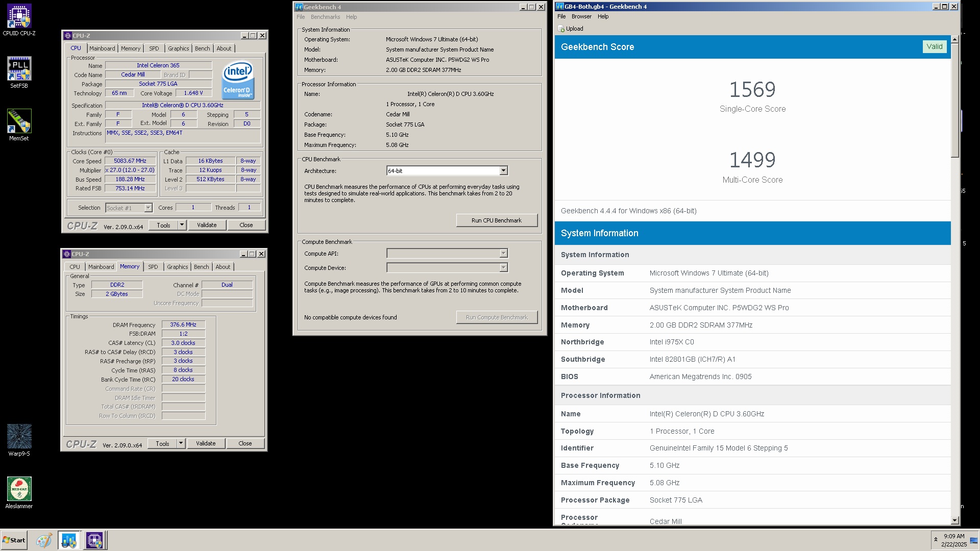Open the Paint icon in taskbar
Viewport: 980px width, 551px height.
44,540
